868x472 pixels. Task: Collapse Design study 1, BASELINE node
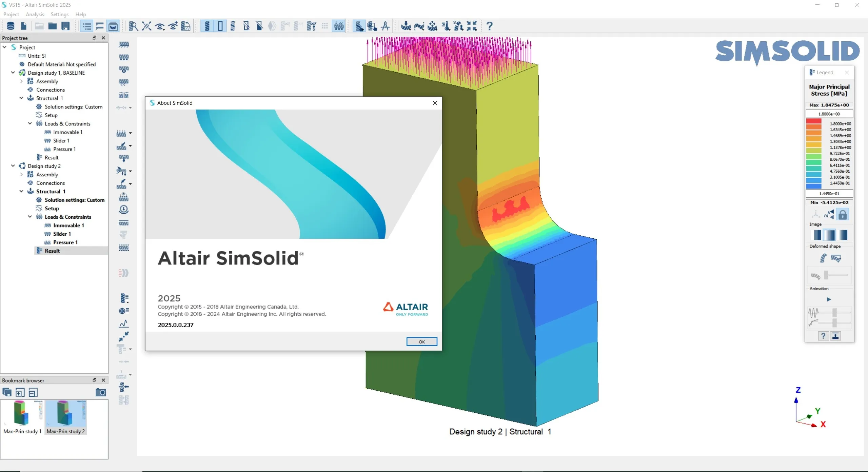click(x=13, y=73)
